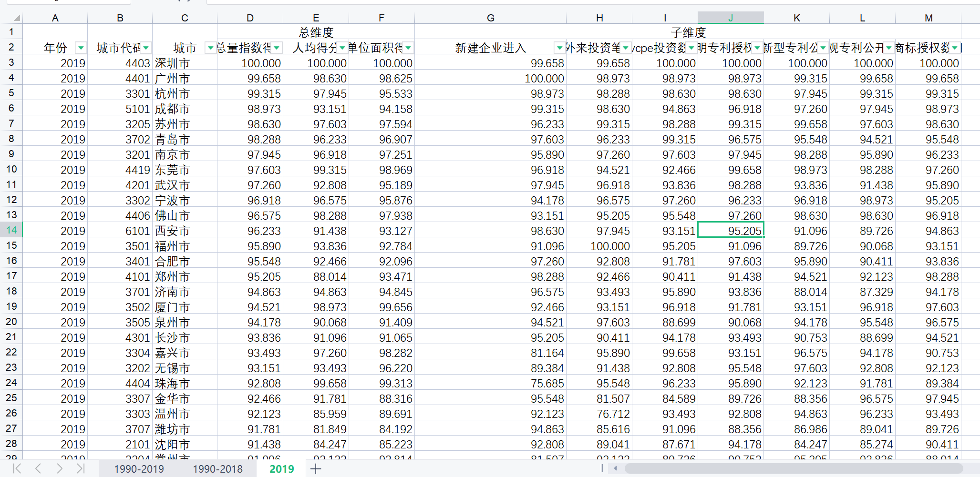Select column K header
The width and height of the screenshot is (980, 477).
click(x=797, y=18)
